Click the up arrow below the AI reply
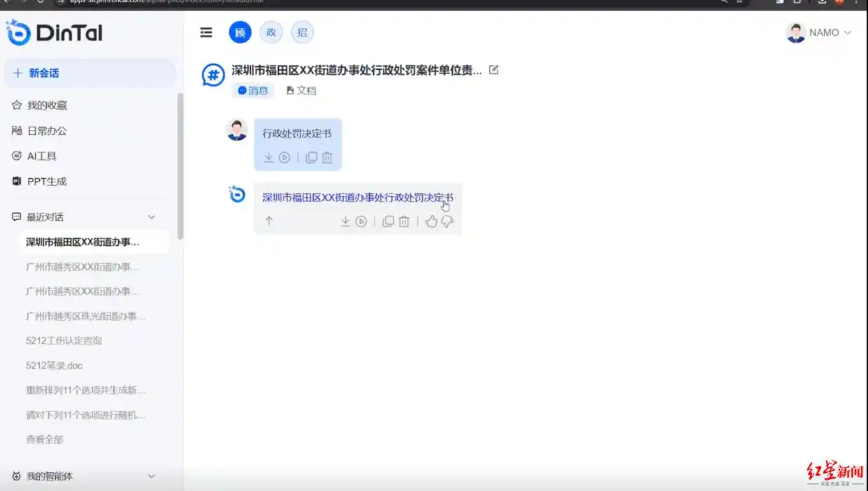The height and width of the screenshot is (491, 868). click(x=269, y=221)
